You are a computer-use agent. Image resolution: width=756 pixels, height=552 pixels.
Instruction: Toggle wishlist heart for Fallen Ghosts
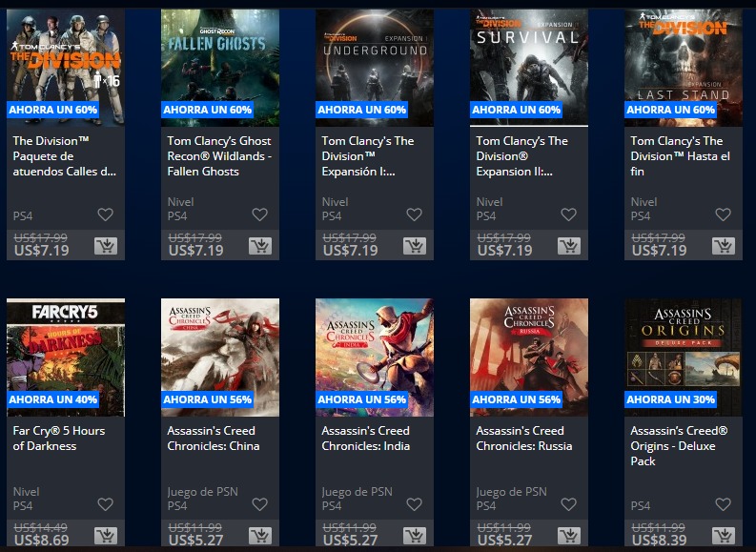pyautogui.click(x=260, y=215)
